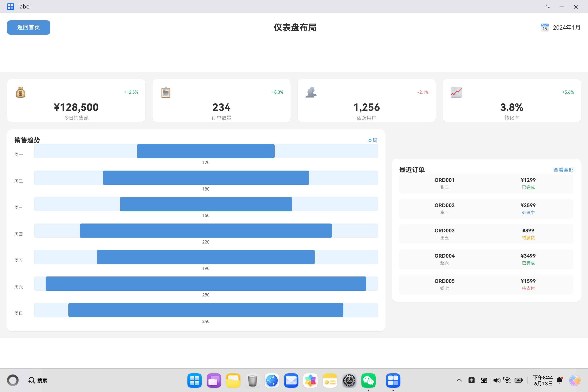588x392 pixels.
Task: Click the volume speaker tray icon
Action: click(x=496, y=380)
